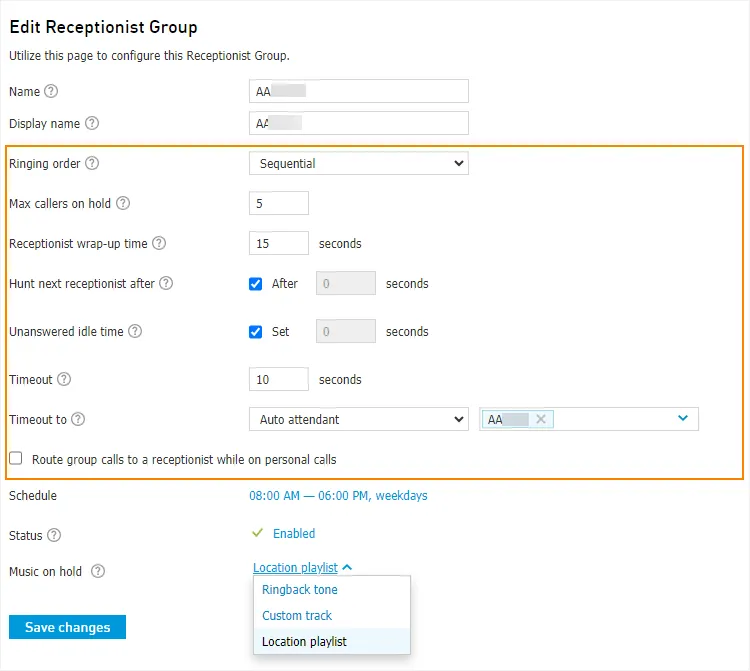
Task: Open help icon next to Name
Action: coord(51,91)
